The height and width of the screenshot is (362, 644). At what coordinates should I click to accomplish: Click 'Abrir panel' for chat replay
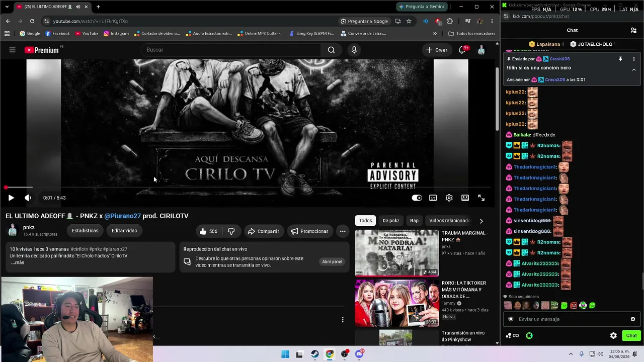(332, 262)
